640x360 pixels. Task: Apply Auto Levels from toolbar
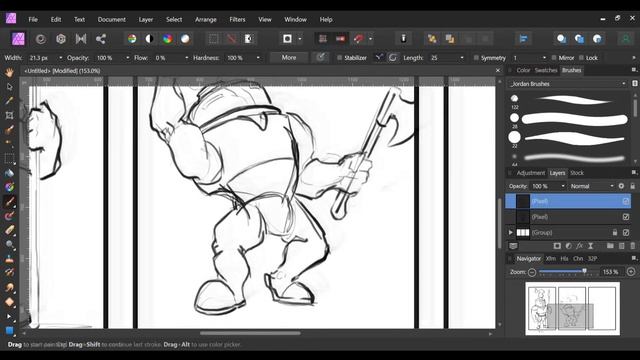coord(132,39)
